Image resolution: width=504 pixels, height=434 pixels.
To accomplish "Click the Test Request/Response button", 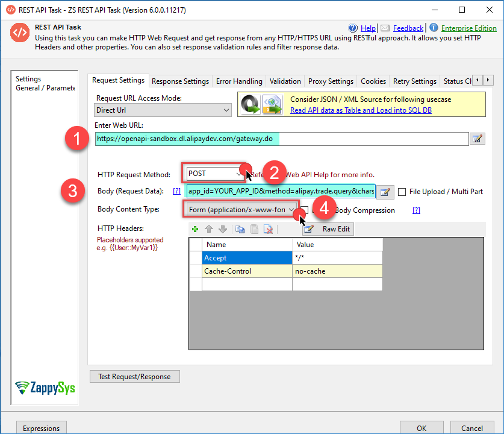I will coord(134,377).
